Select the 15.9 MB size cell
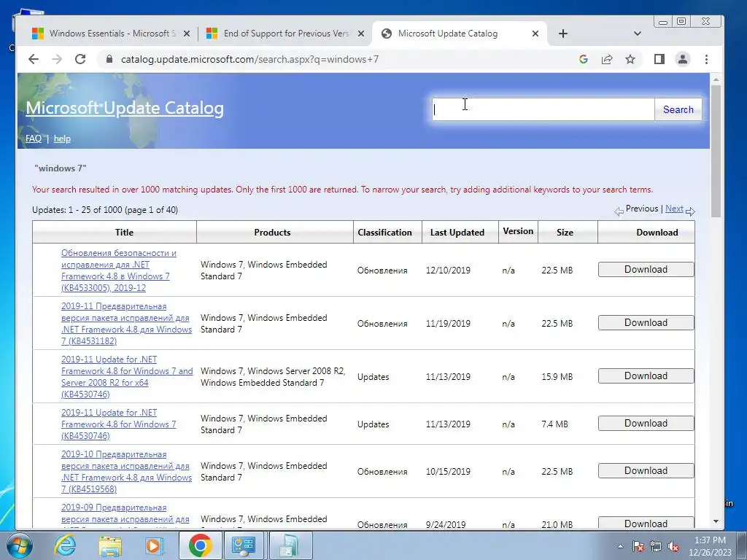This screenshot has width=747, height=560. click(x=557, y=377)
